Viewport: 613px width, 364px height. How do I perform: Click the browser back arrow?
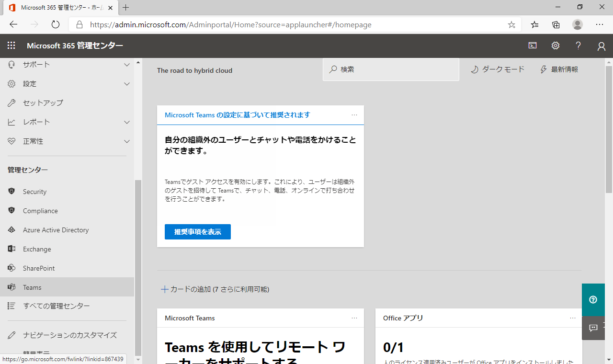coord(13,24)
